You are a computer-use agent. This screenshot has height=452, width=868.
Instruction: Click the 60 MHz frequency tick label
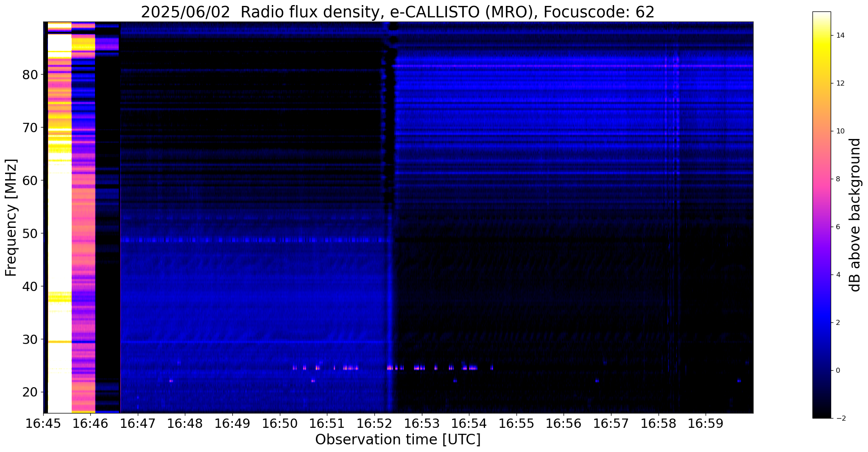point(30,180)
